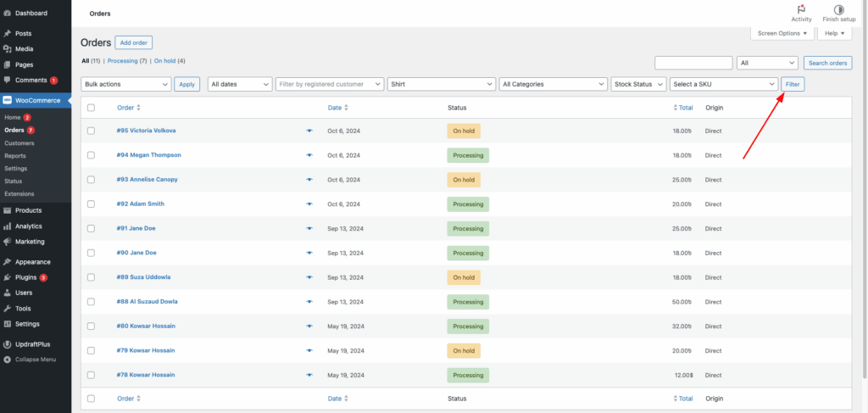Image resolution: width=868 pixels, height=413 pixels.
Task: Preview order #88 Al Suzaud Dowla eye icon
Action: click(309, 302)
